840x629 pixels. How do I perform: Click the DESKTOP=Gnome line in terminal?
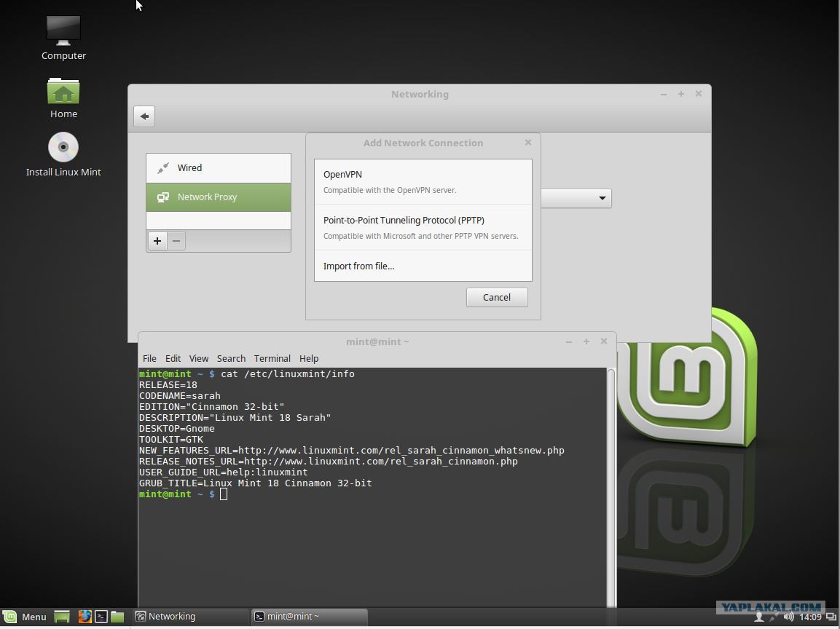click(177, 429)
